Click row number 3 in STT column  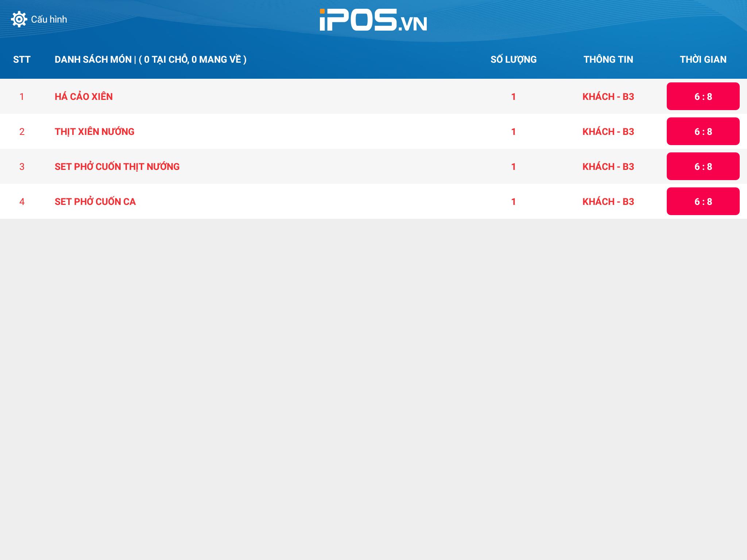tap(22, 167)
